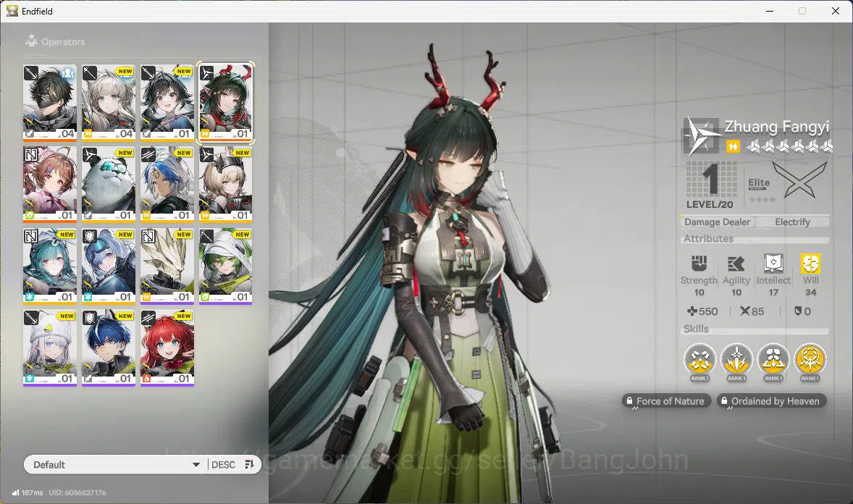This screenshot has width=853, height=504.
Task: Click the HP 550 stat icon
Action: tap(692, 311)
